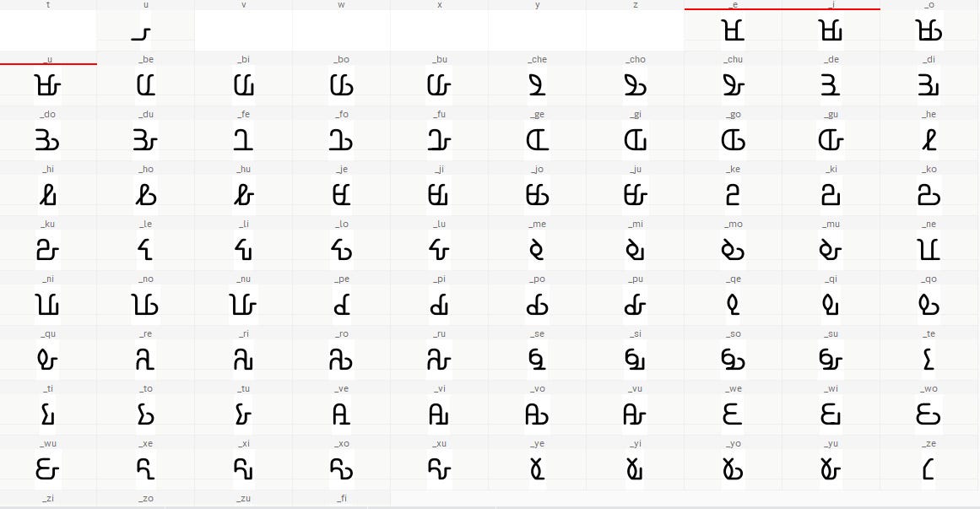Select the _su glyph cell
This screenshot has width=980, height=509.
pos(831,354)
